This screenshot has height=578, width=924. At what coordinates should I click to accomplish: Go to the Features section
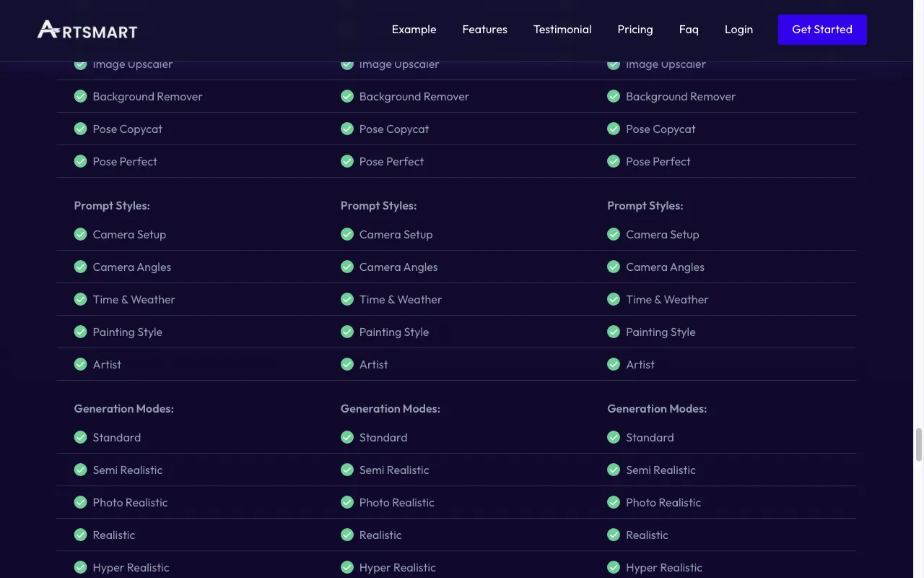tap(484, 30)
